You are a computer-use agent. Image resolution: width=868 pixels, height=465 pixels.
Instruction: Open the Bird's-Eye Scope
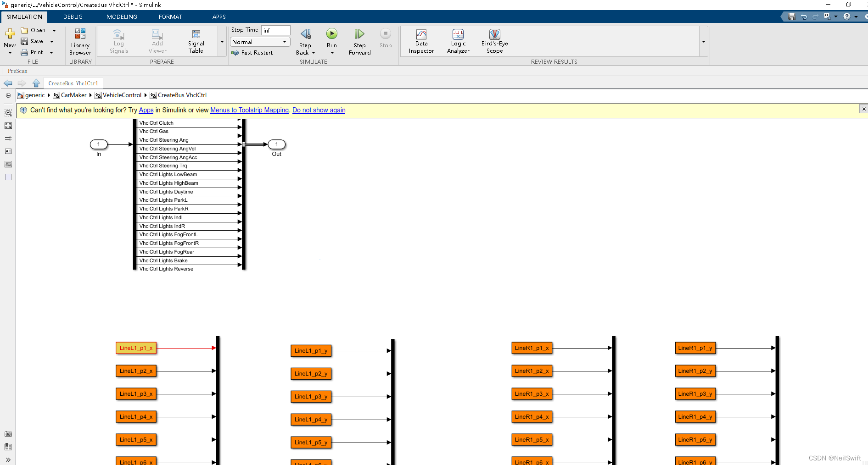494,41
